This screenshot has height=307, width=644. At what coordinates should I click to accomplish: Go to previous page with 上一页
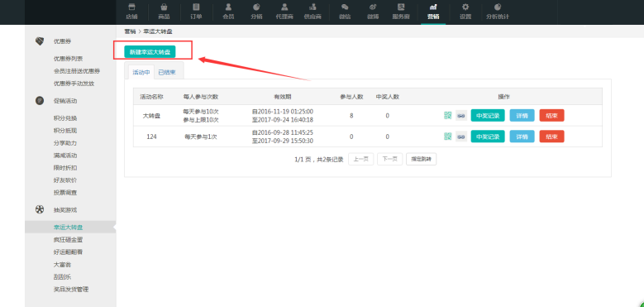(x=360, y=159)
